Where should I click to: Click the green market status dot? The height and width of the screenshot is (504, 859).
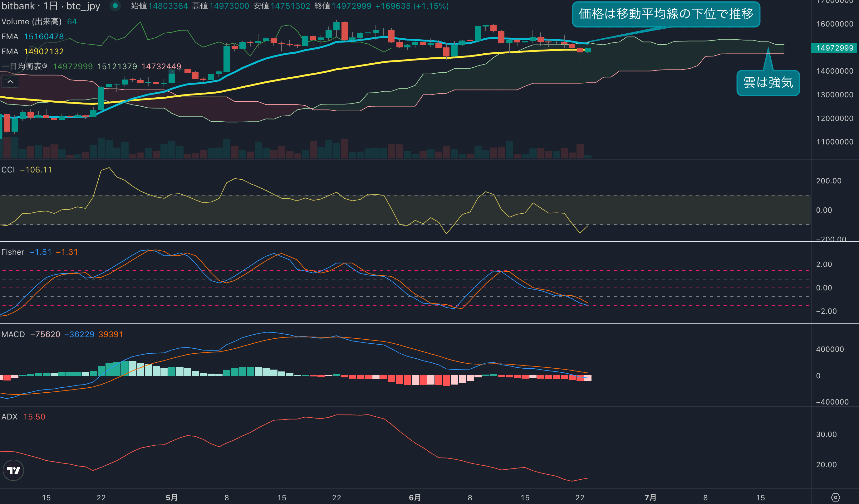115,6
